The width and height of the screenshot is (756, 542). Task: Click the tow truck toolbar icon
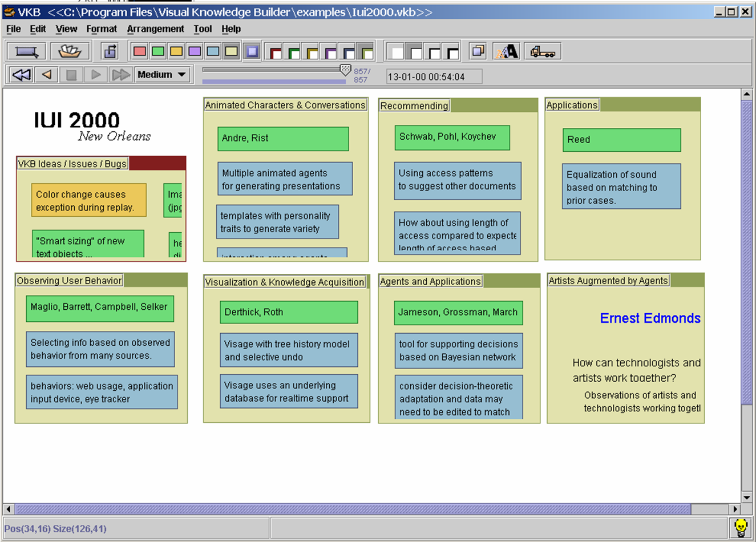[x=543, y=51]
